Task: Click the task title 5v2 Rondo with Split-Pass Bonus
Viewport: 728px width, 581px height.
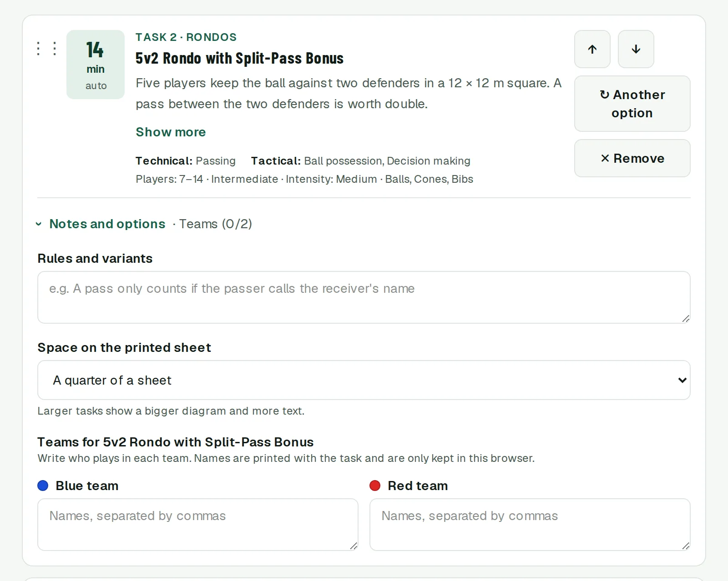Action: tap(239, 58)
